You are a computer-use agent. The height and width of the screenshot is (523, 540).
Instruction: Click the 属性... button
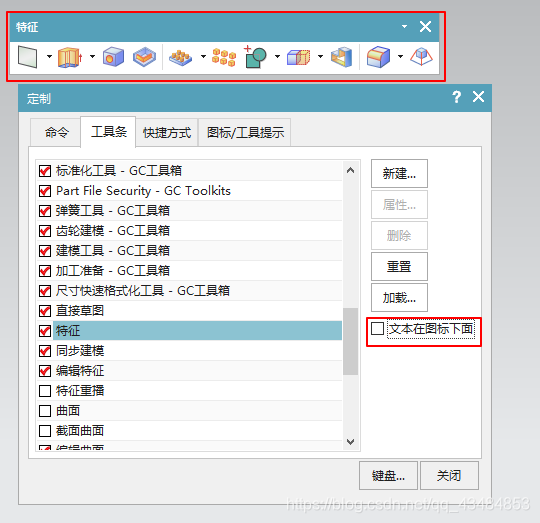click(x=399, y=205)
